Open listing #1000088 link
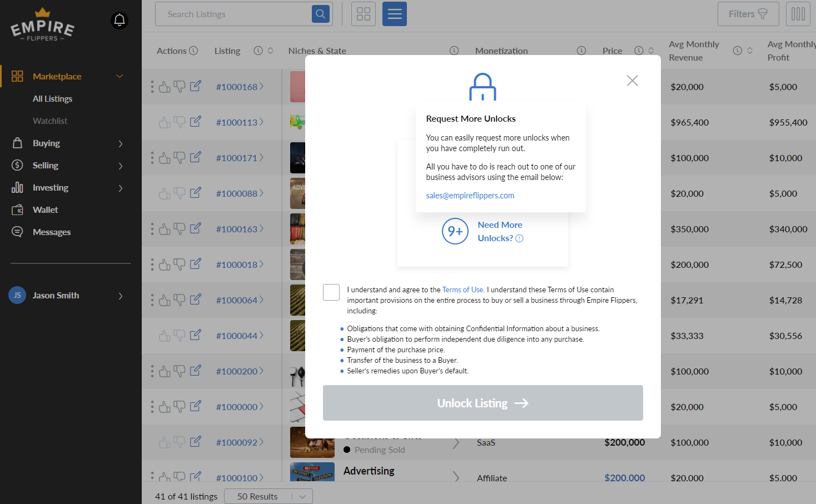Viewport: 816px width, 504px height. [x=240, y=193]
